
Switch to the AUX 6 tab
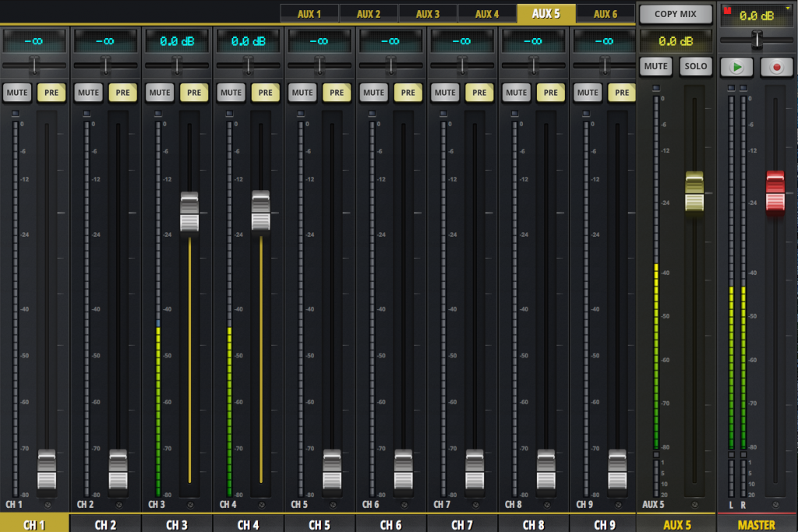[605, 14]
